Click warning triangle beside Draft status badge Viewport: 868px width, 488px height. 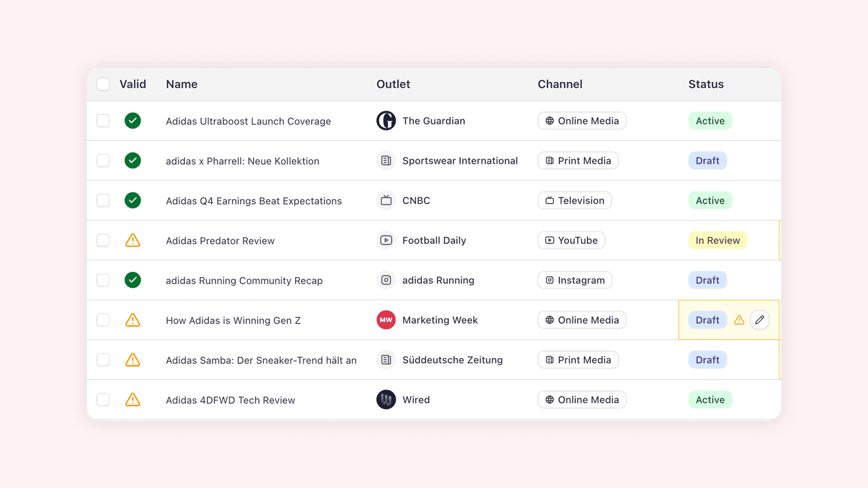pyautogui.click(x=739, y=320)
